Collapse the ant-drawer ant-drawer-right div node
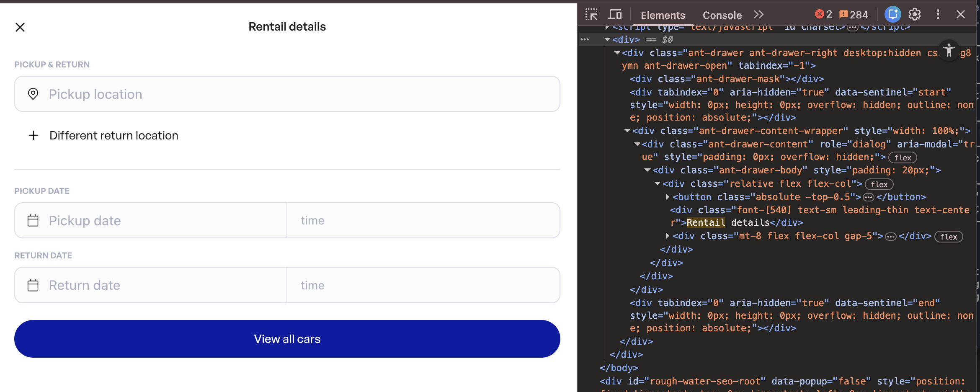 (x=617, y=53)
